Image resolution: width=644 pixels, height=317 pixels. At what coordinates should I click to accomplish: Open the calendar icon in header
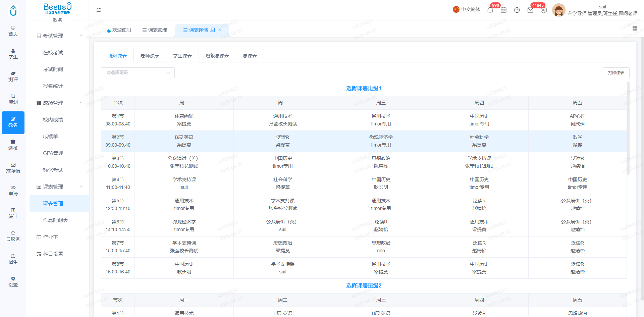[503, 10]
